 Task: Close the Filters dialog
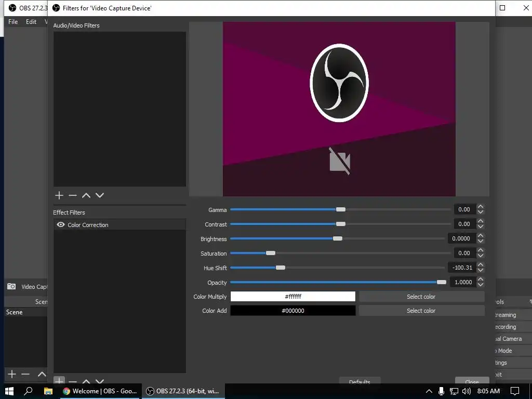(x=472, y=381)
